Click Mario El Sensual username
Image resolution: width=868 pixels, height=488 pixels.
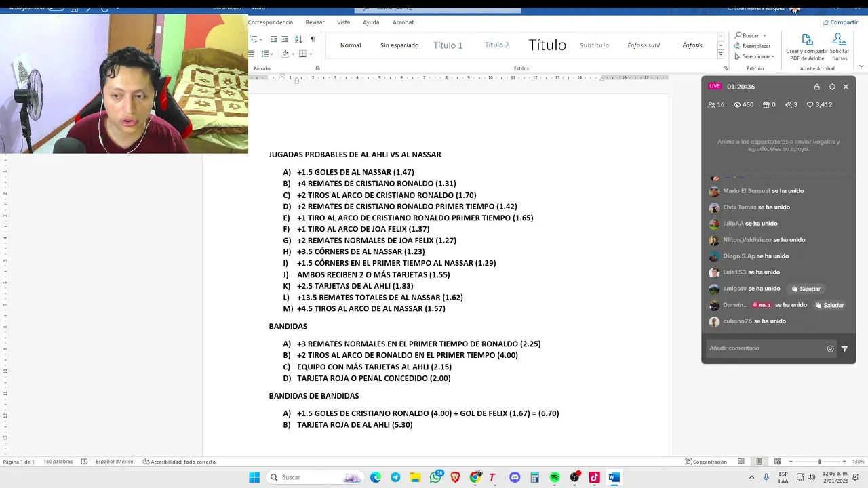click(x=746, y=191)
